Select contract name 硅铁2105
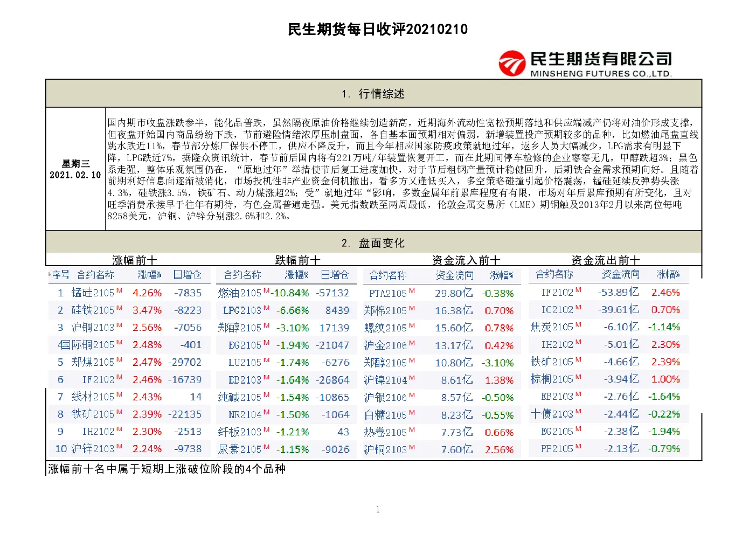The height and width of the screenshot is (534, 756). pyautogui.click(x=93, y=310)
